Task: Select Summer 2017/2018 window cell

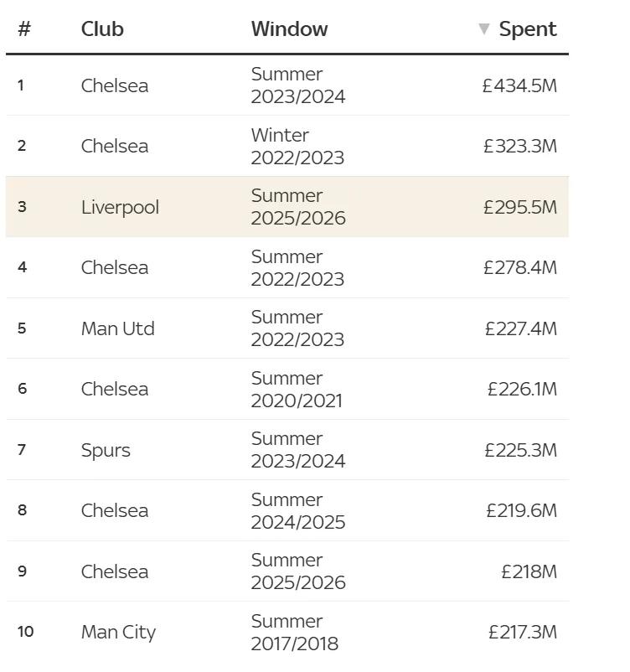Action: click(x=295, y=632)
